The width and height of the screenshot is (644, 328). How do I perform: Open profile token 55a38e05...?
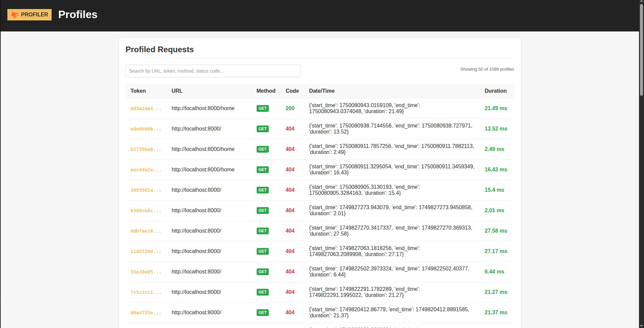[146, 272]
